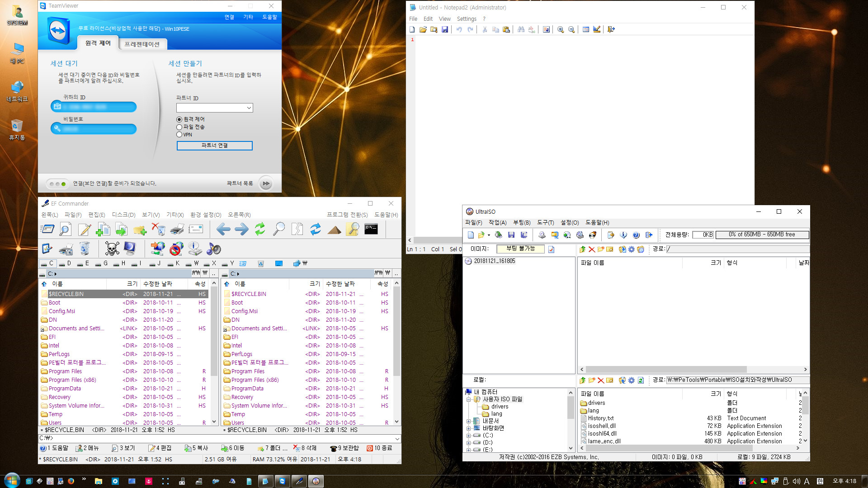The width and height of the screenshot is (868, 488).
Task: Click 5 복사 function button in EF Commander
Action: click(x=196, y=448)
